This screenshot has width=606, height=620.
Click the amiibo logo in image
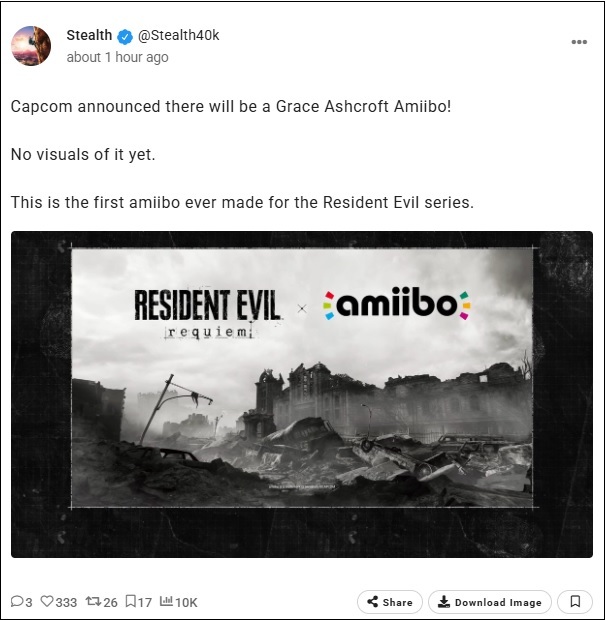coord(397,304)
